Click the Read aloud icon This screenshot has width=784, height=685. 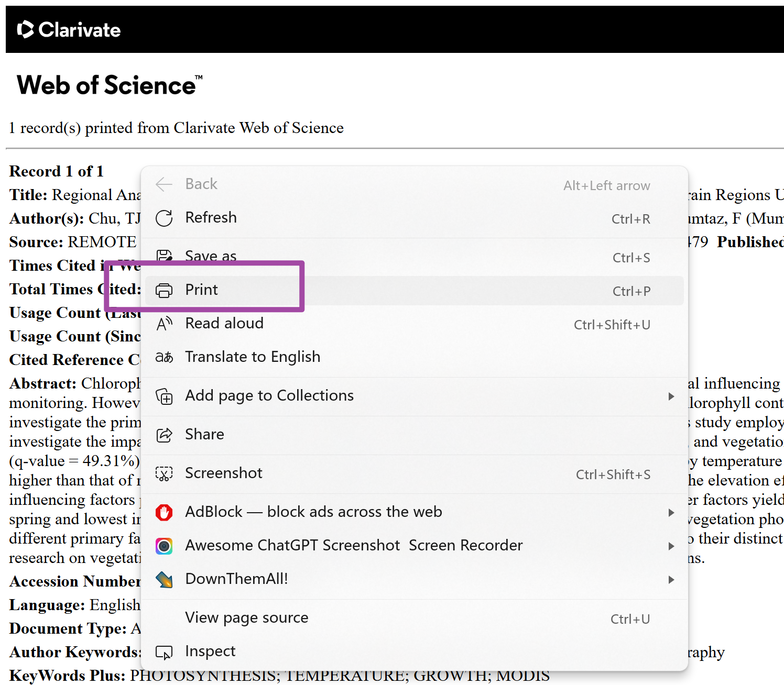tap(164, 324)
